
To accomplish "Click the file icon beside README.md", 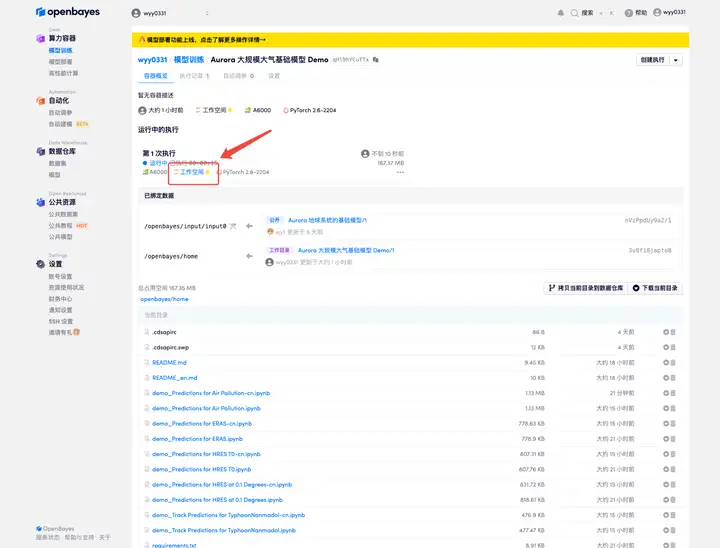I will click(147, 362).
